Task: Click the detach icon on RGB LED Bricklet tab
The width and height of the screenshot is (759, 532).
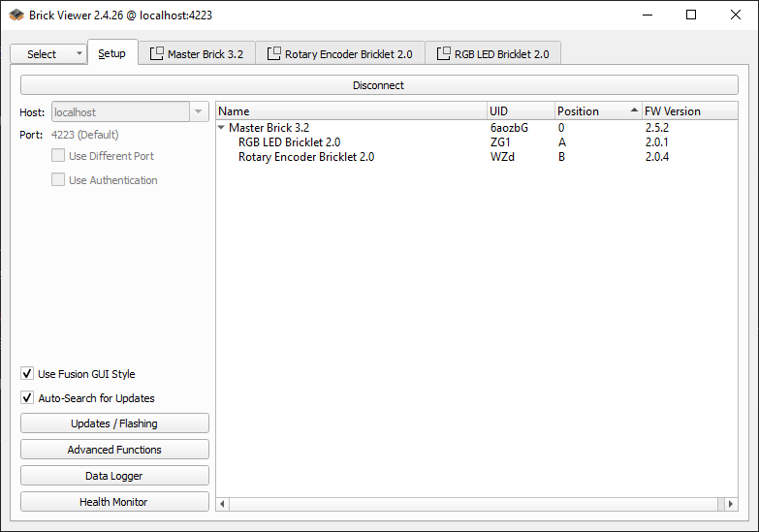Action: pyautogui.click(x=444, y=54)
